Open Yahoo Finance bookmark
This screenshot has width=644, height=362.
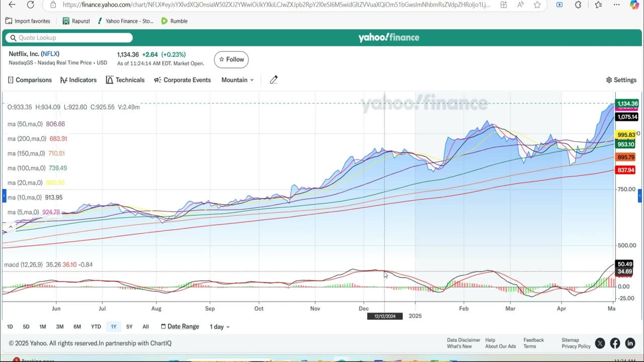[x=125, y=21]
